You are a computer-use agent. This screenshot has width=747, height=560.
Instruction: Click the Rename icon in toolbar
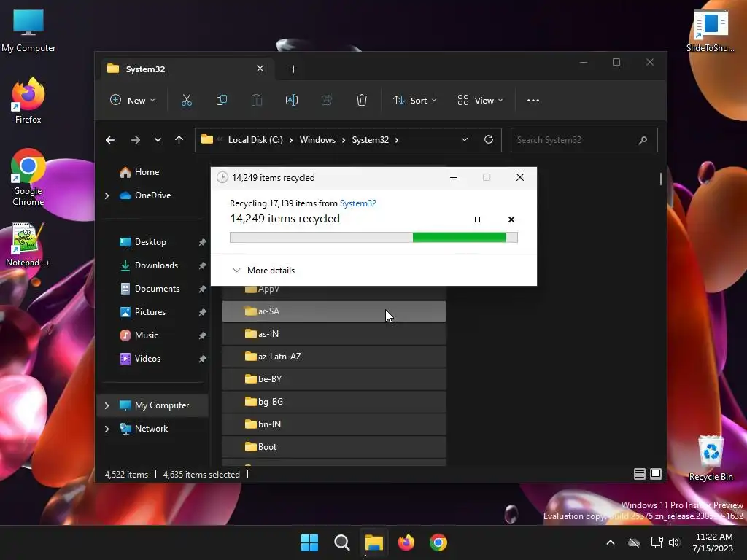pos(292,101)
